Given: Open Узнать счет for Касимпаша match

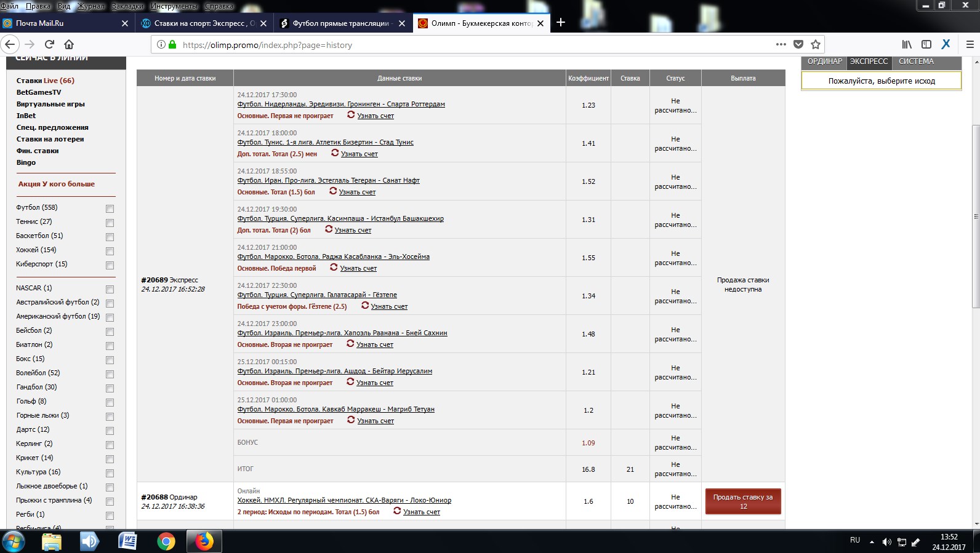Looking at the screenshot, I should click(x=353, y=230).
